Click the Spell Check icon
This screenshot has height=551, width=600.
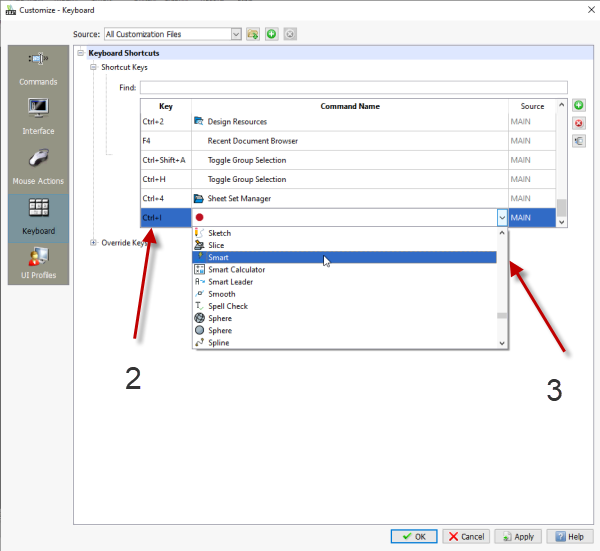199,306
